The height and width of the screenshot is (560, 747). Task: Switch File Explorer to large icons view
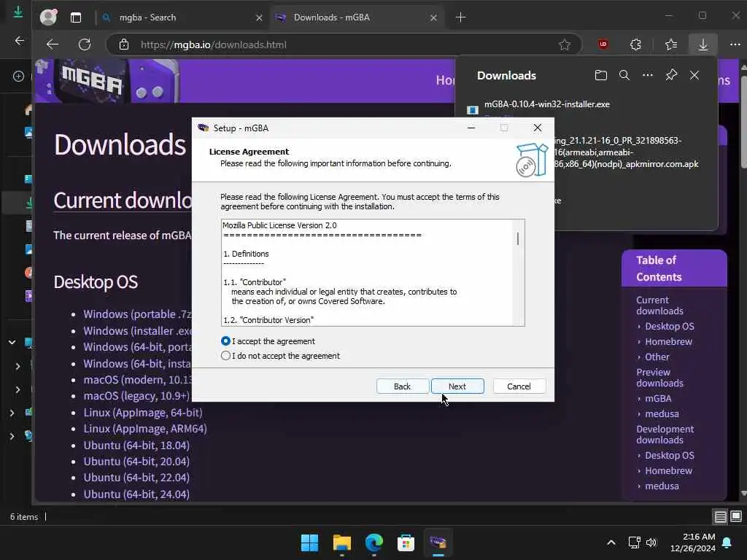click(736, 516)
